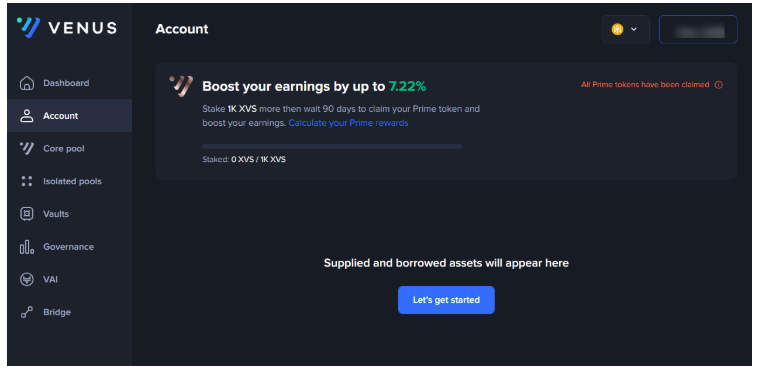Click the Account person icon
Viewport: 758px width, 372px height.
(27, 116)
